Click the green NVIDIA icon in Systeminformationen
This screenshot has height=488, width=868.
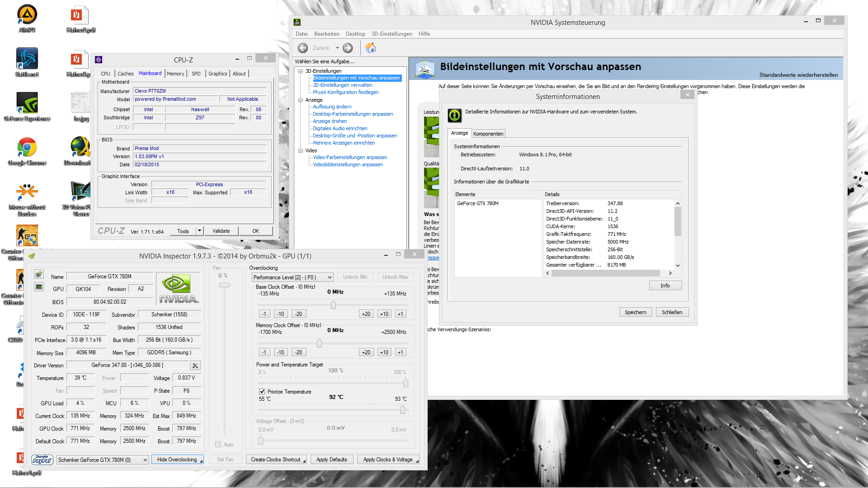pos(455,115)
